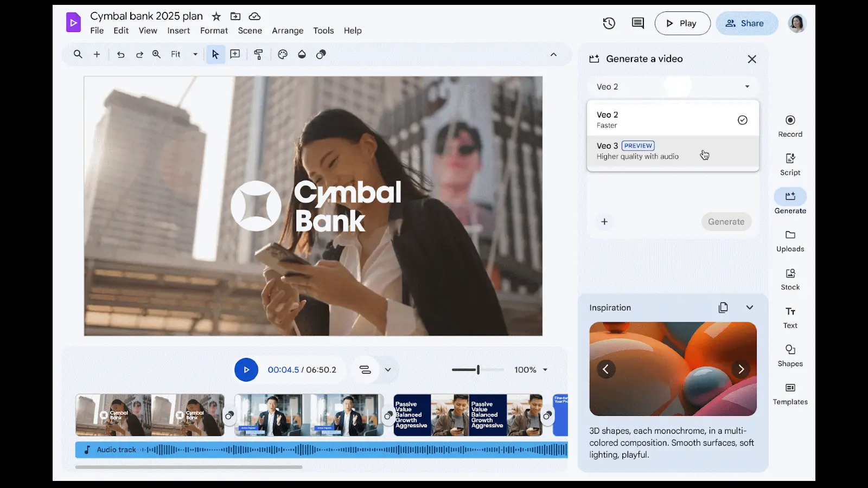Open the Stock media panel
This screenshot has height=488, width=868.
(790, 279)
